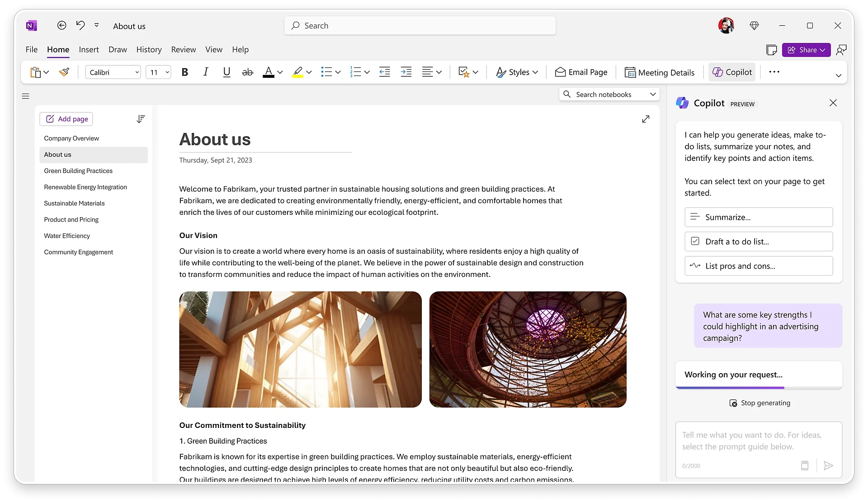The height and width of the screenshot is (503, 868).
Task: Apply strikethrough formatting
Action: [247, 72]
